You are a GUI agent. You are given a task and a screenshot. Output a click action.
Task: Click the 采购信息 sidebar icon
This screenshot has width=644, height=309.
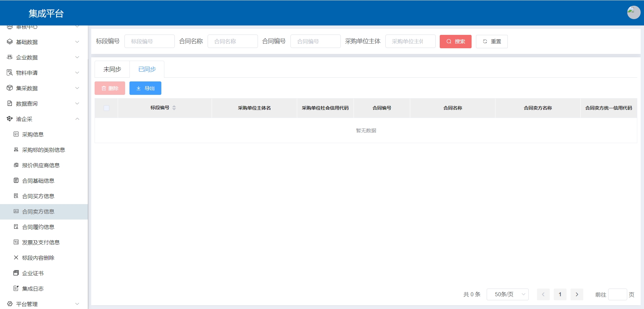coord(16,134)
